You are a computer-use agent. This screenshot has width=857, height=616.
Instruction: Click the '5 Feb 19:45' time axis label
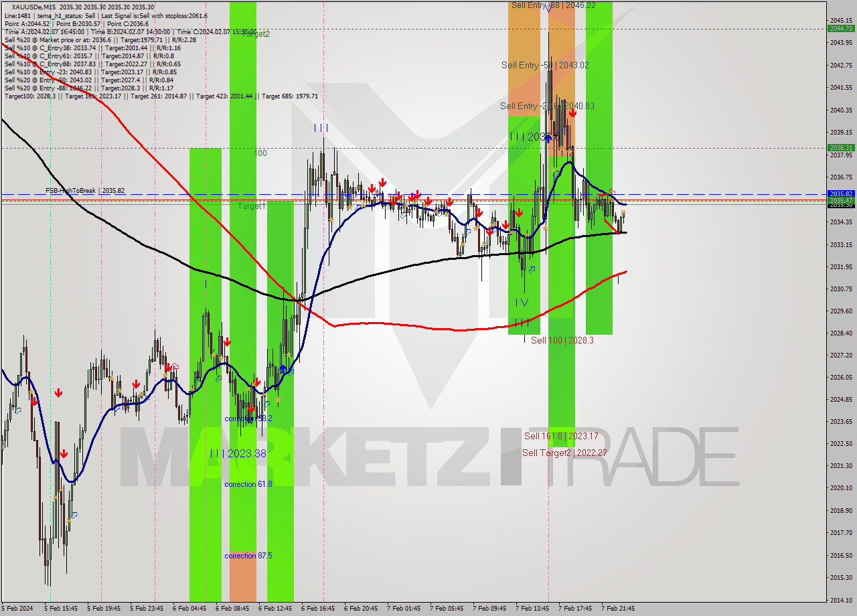point(104,609)
